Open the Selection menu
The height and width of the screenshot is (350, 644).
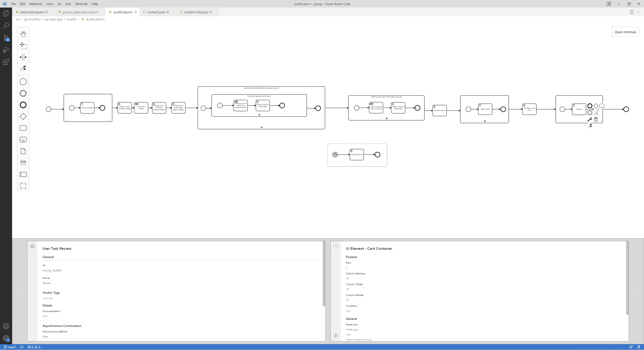pyautogui.click(x=36, y=4)
